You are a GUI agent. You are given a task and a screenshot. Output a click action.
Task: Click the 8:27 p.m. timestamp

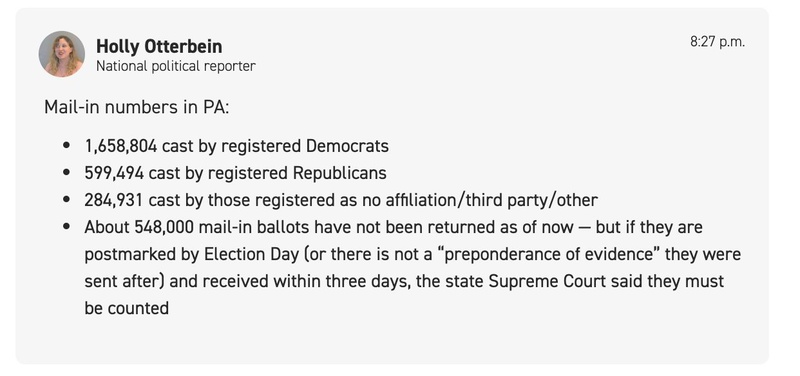pos(717,42)
